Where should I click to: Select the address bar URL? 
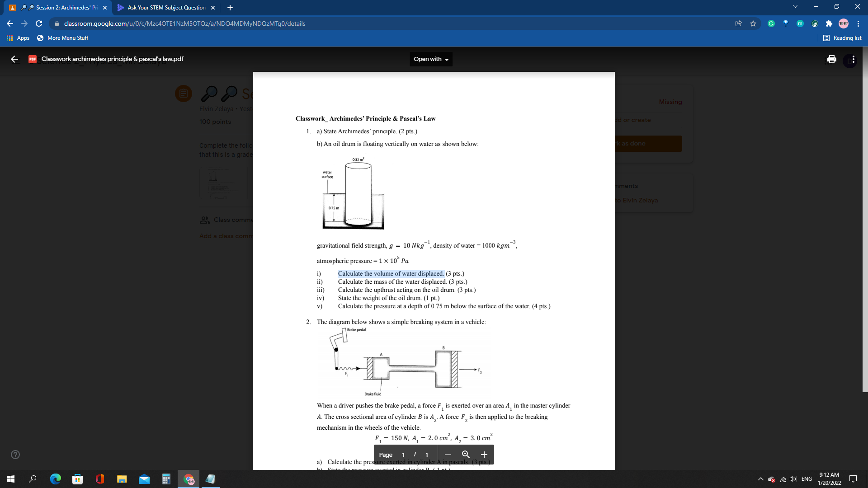click(184, 23)
